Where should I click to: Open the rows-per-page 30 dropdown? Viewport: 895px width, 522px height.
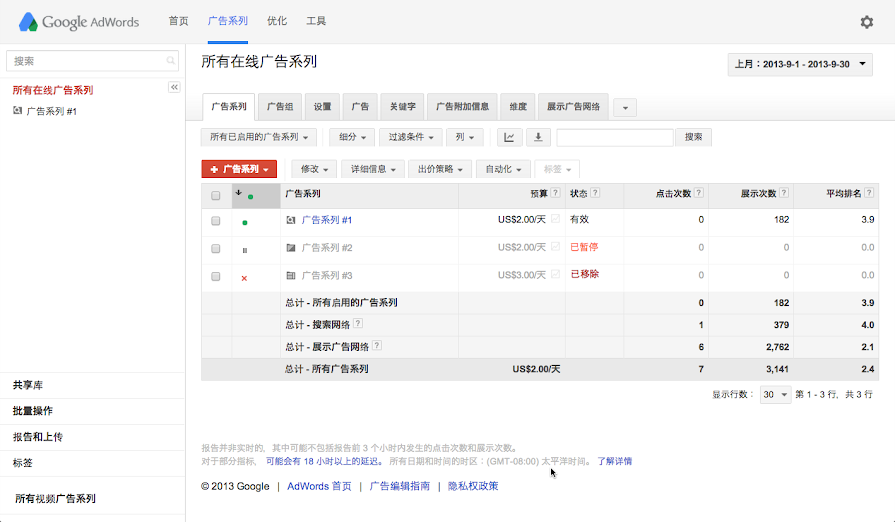(775, 394)
